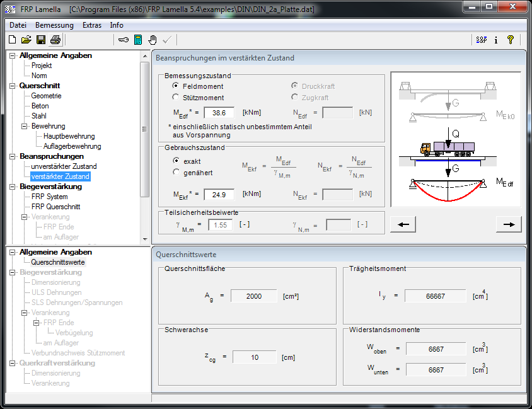Save the project with the floppy disk icon
Image resolution: width=532 pixels, height=409 pixels.
click(x=40, y=40)
